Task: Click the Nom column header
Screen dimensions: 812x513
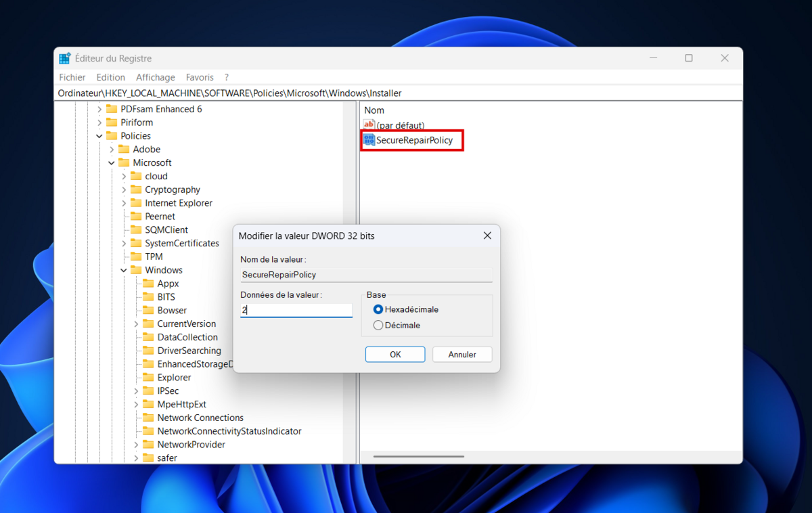Action: 374,110
